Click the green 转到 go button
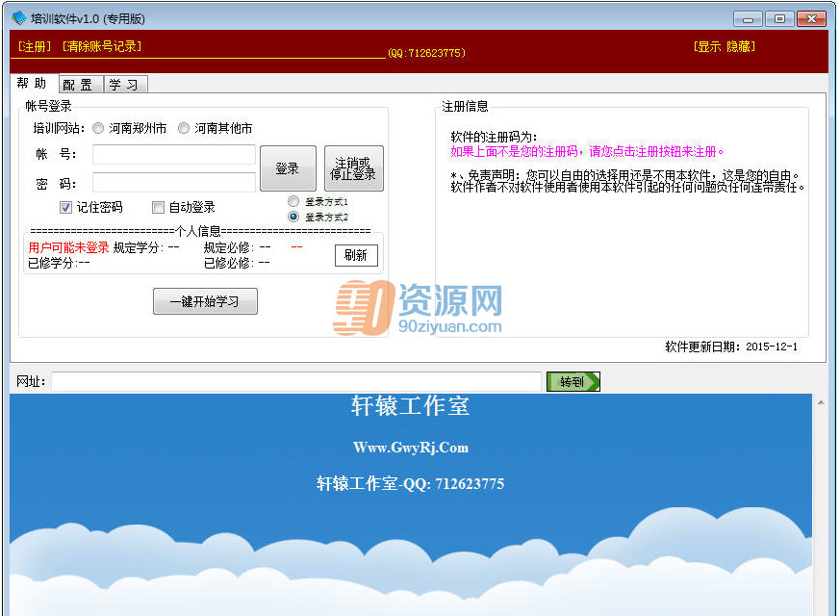The image size is (840, 616). [x=573, y=382]
